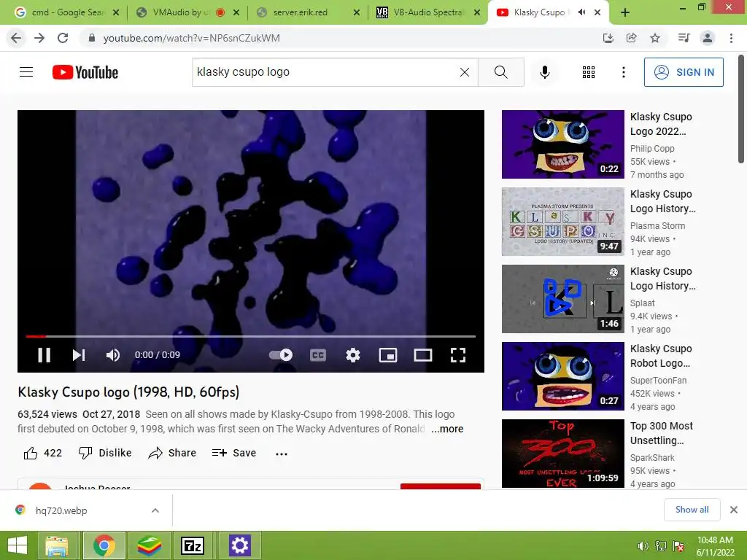Open Chrome profile icon
This screenshot has width=747, height=560.
click(708, 38)
